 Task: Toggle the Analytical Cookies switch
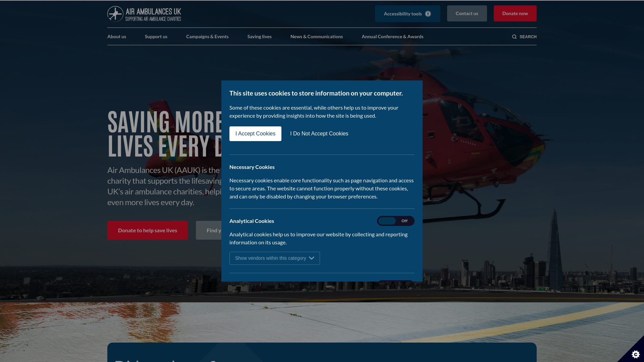point(396,221)
